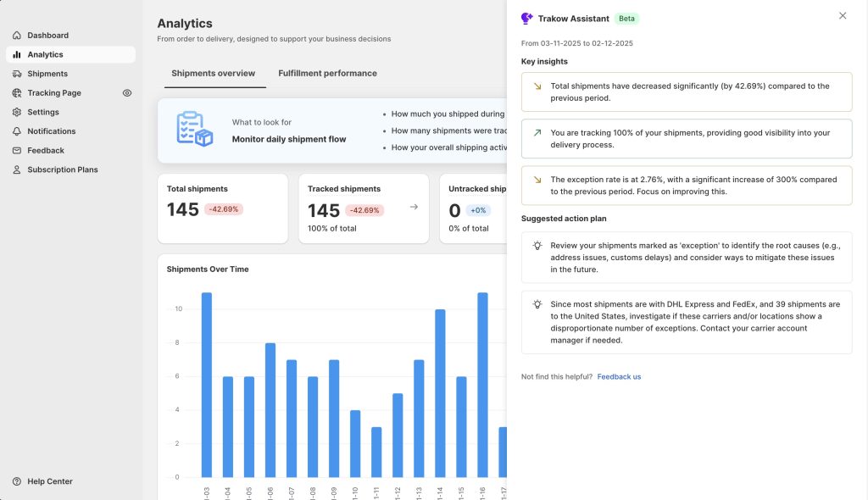Switch to the Fulfillment performance tab
This screenshot has height=500, width=868.
coord(327,74)
